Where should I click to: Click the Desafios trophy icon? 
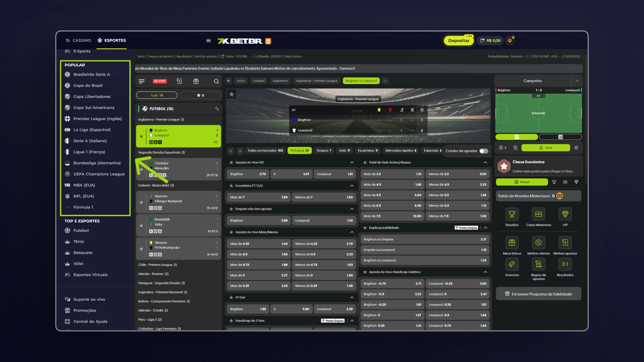tap(512, 214)
